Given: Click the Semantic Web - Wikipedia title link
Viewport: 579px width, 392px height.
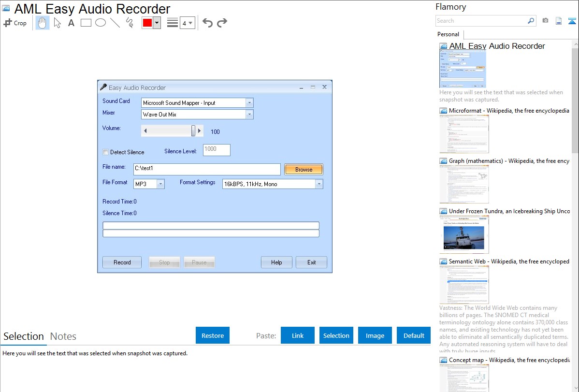Looking at the screenshot, I should pyautogui.click(x=509, y=261).
